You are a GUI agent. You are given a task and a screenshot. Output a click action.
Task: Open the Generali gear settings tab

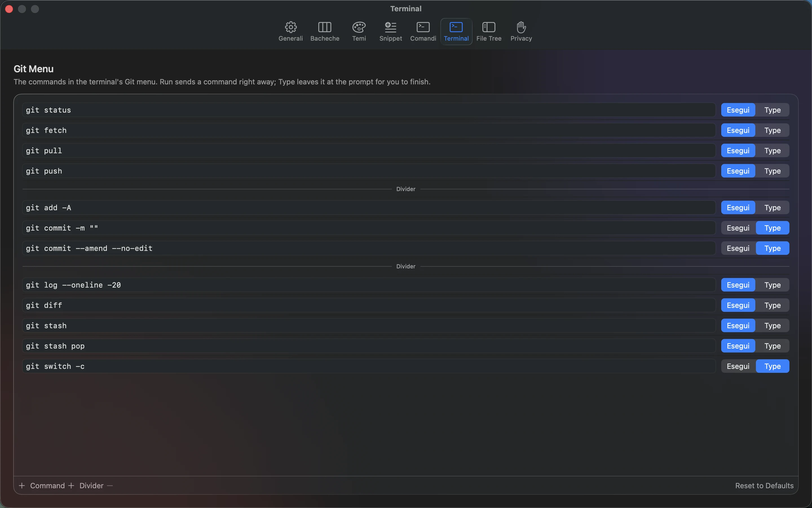point(291,32)
